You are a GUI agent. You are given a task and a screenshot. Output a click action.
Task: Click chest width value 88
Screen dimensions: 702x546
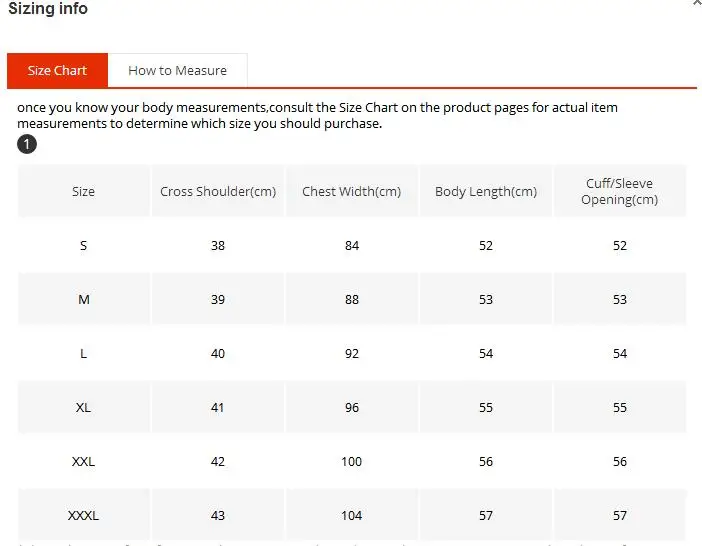[351, 299]
